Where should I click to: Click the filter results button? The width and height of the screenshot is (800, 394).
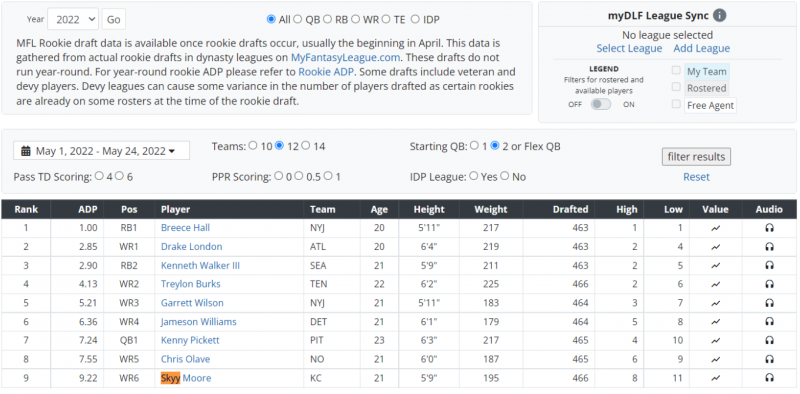696,157
